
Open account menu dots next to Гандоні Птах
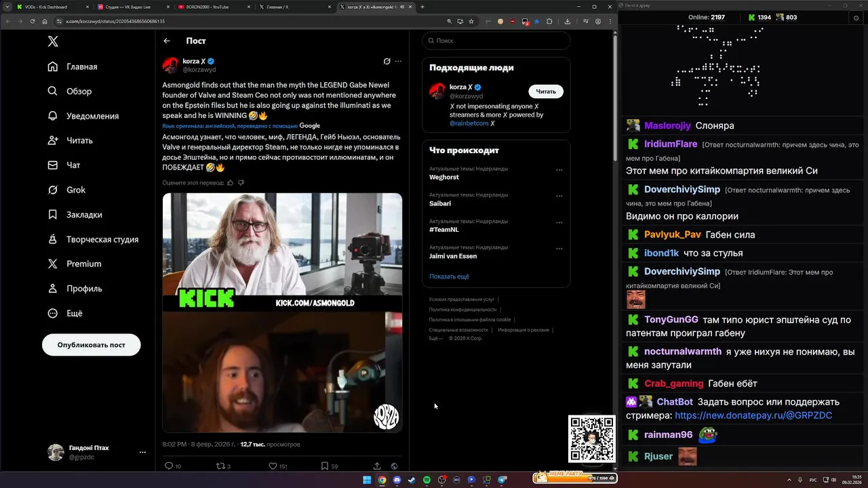[x=142, y=452]
